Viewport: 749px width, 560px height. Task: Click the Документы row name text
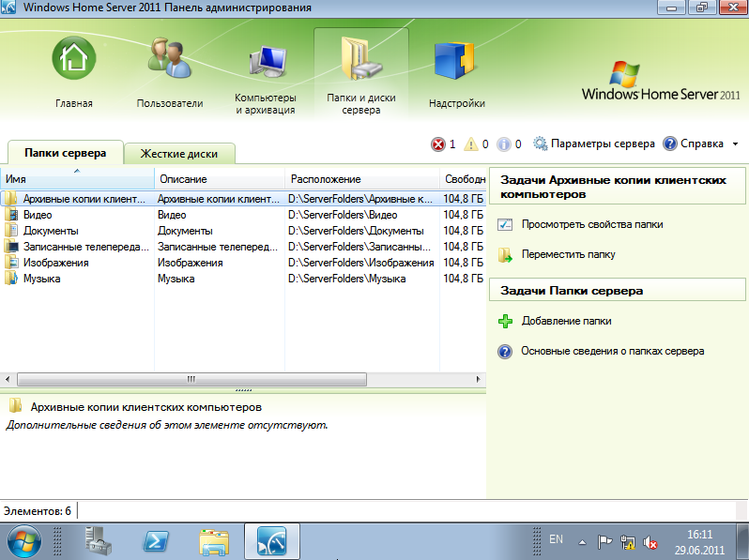tap(51, 231)
